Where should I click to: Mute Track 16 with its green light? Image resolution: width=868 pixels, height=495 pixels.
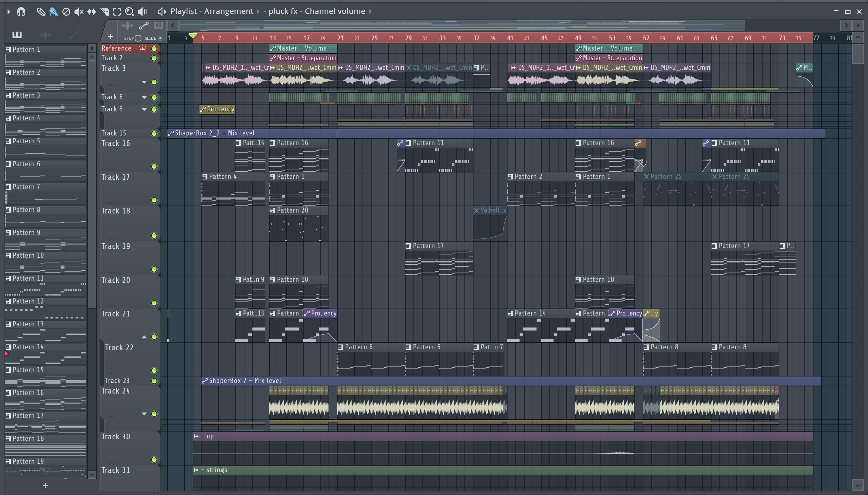click(x=154, y=166)
